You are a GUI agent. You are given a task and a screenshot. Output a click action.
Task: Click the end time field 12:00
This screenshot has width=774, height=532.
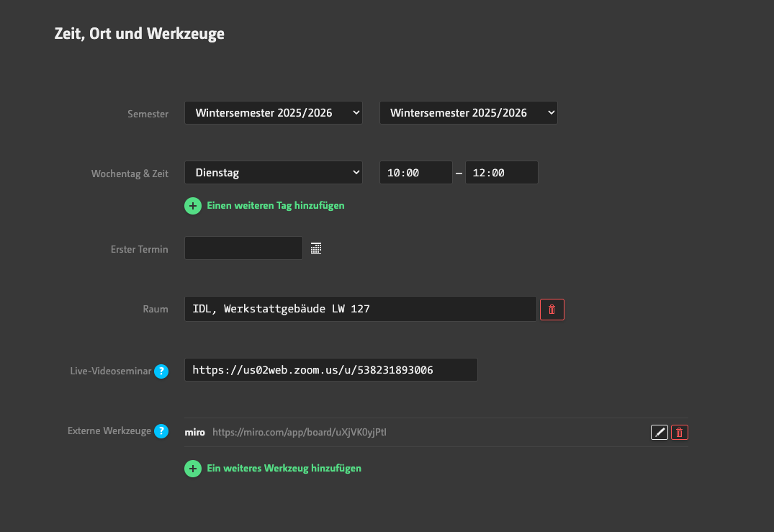[x=502, y=173]
